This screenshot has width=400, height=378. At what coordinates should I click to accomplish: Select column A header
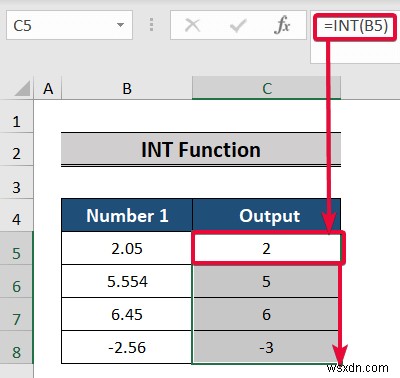(48, 89)
